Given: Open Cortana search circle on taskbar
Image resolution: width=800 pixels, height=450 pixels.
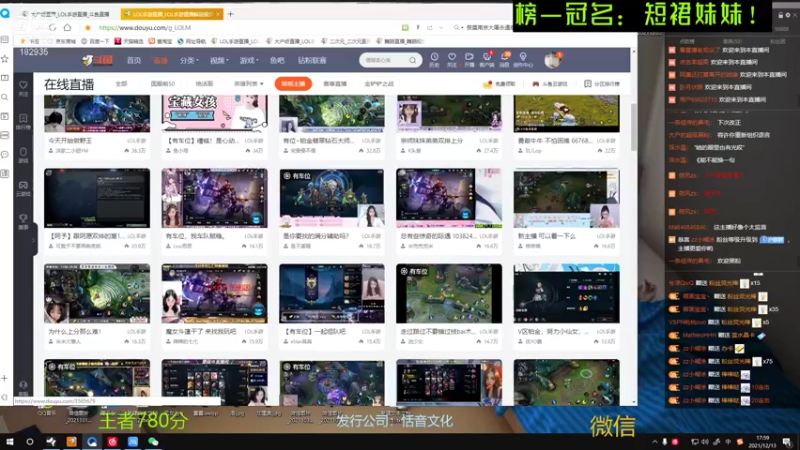Looking at the screenshot, I should (30, 442).
